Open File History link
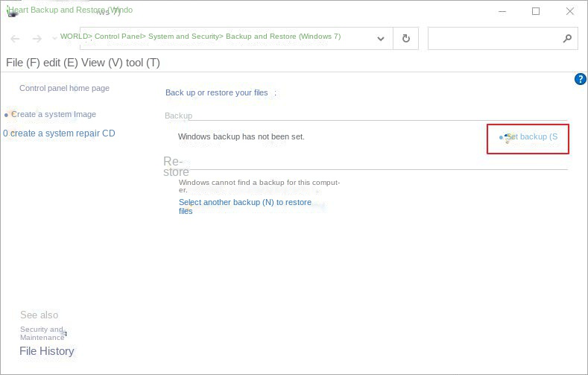 (x=46, y=351)
